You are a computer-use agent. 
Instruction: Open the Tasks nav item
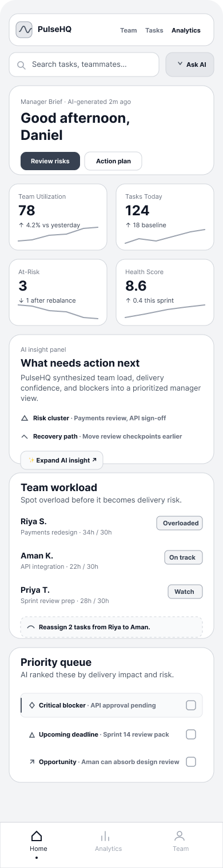(154, 30)
